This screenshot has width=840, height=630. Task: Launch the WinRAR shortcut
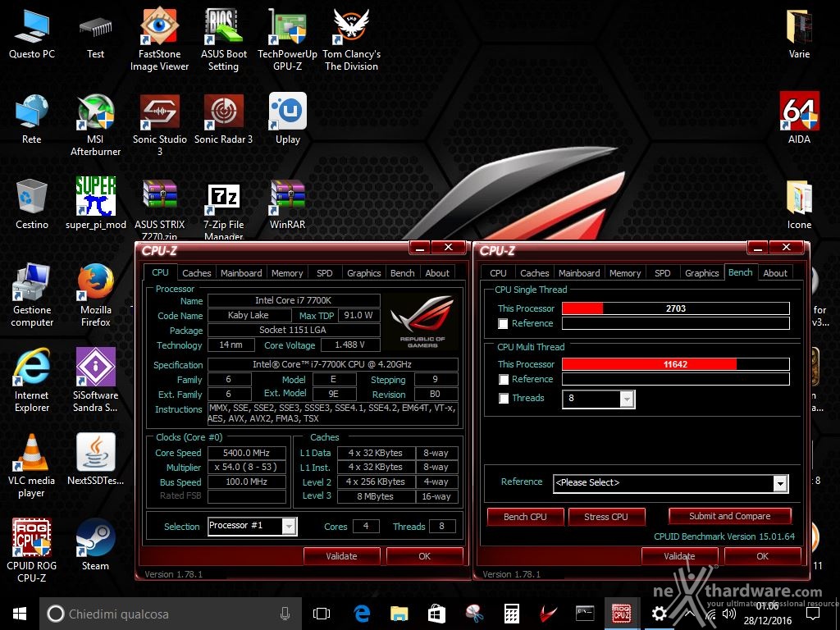288,203
